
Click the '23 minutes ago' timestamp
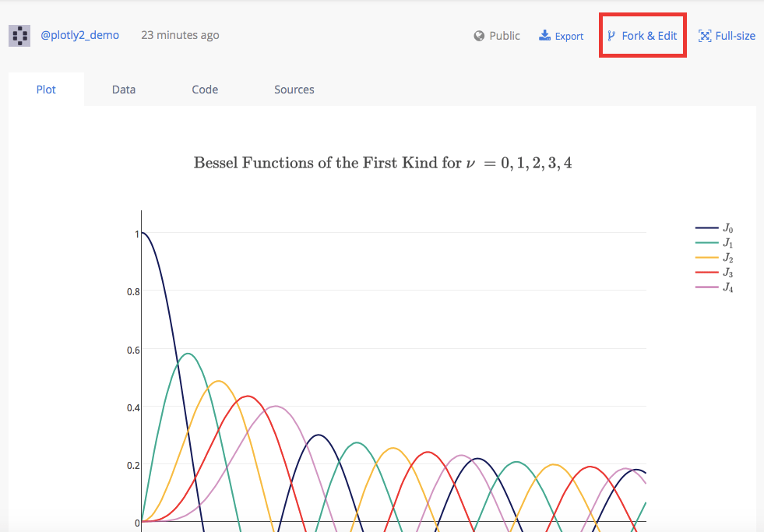(180, 35)
